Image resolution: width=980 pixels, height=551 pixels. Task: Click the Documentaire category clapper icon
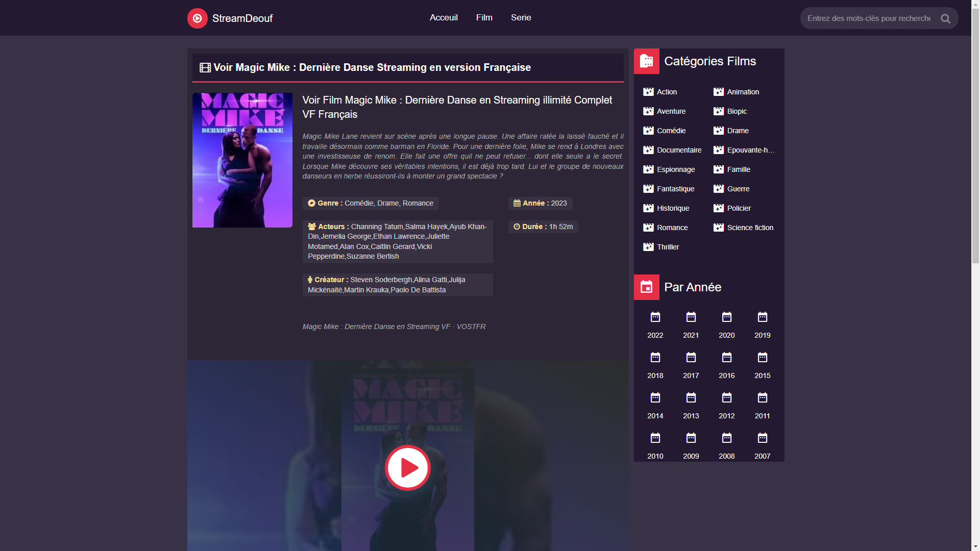pos(648,150)
